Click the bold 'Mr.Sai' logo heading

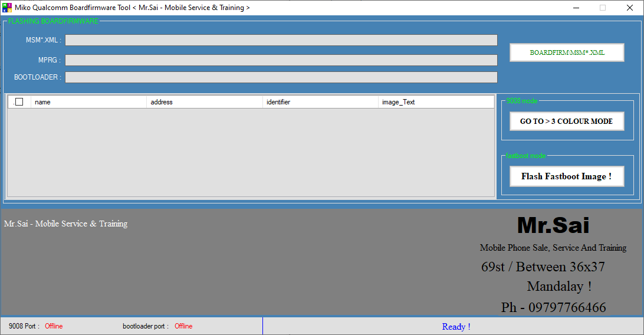click(553, 225)
